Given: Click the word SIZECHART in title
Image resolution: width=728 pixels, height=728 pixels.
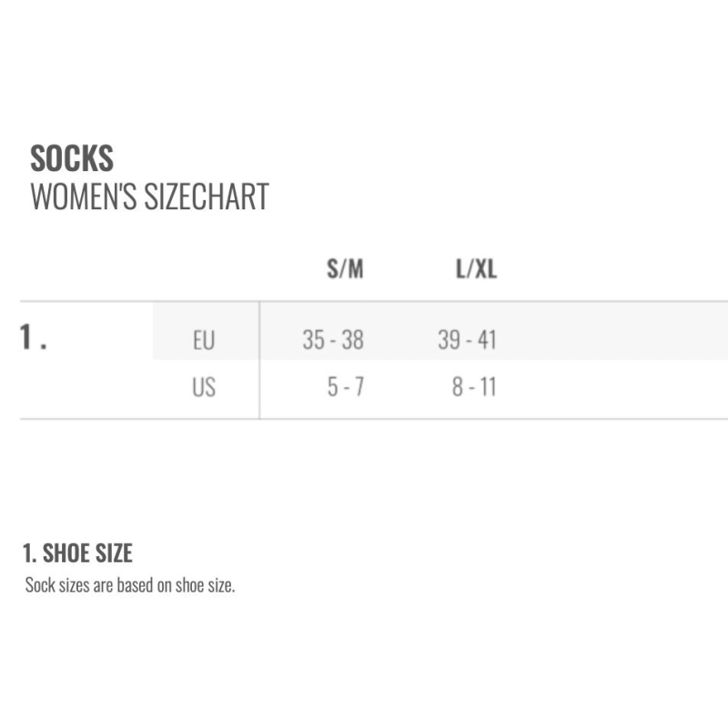Looking at the screenshot, I should [x=207, y=197].
